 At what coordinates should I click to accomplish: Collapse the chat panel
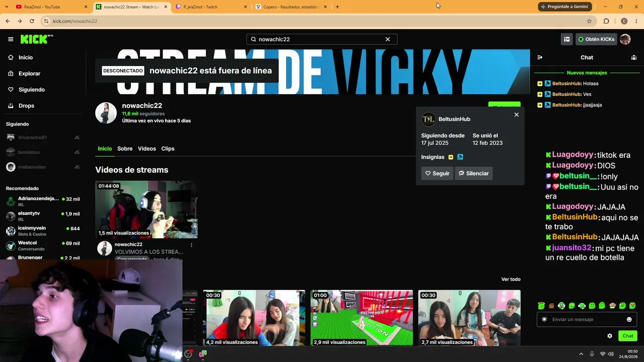click(x=540, y=57)
